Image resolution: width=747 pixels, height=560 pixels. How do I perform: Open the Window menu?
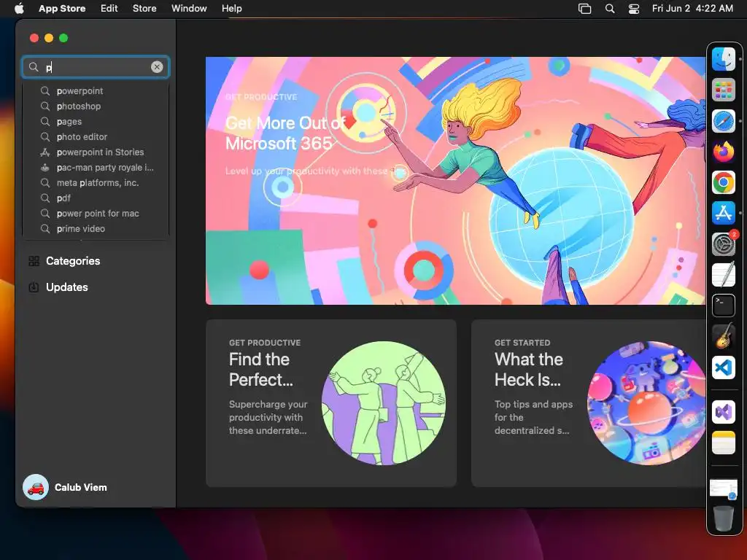pyautogui.click(x=189, y=9)
